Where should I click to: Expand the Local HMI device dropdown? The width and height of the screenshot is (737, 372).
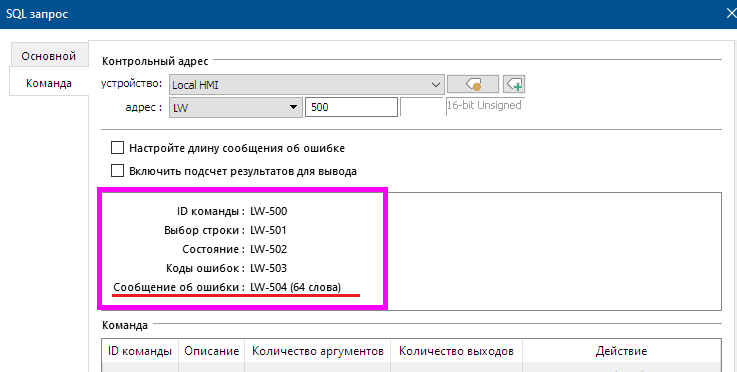pos(306,85)
